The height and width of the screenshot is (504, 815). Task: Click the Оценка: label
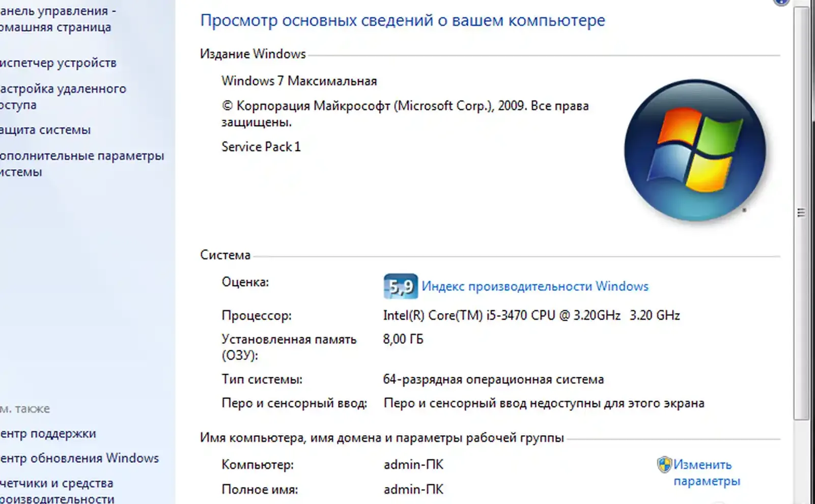[x=245, y=282]
